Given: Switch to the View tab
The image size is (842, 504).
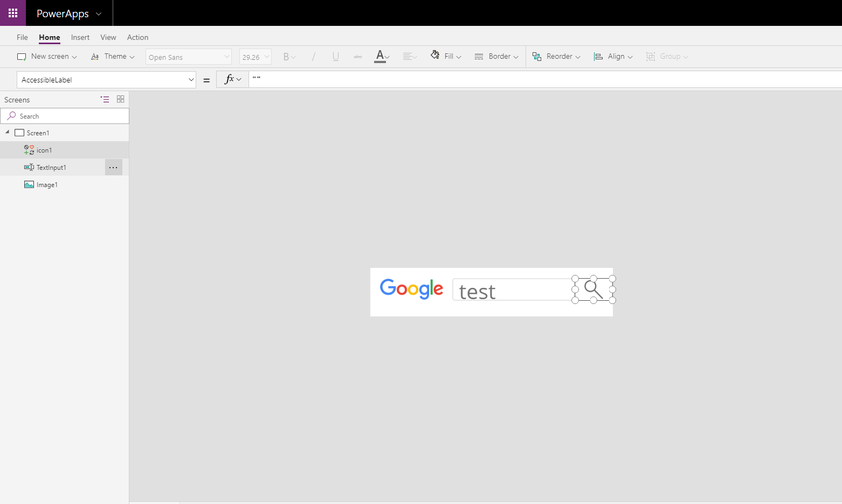Looking at the screenshot, I should tap(108, 37).
